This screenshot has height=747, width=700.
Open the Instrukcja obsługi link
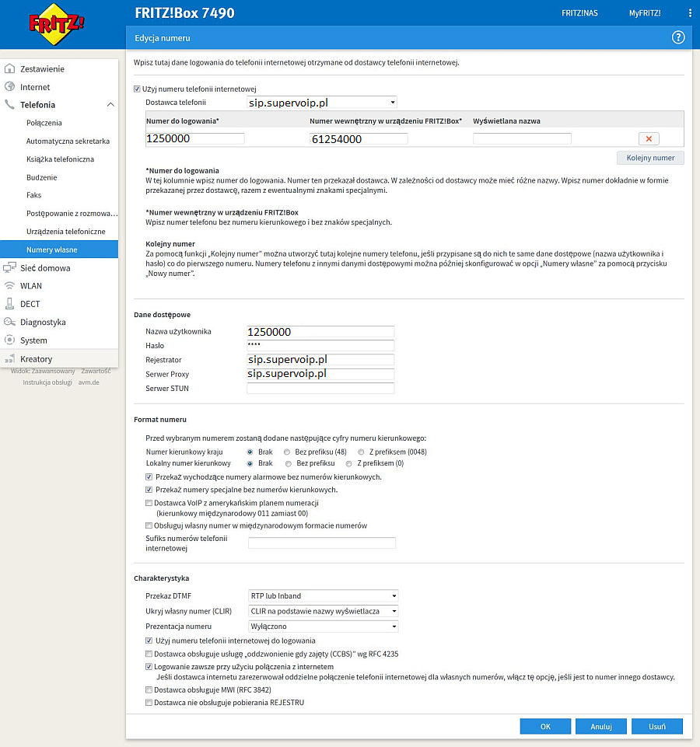(x=47, y=382)
